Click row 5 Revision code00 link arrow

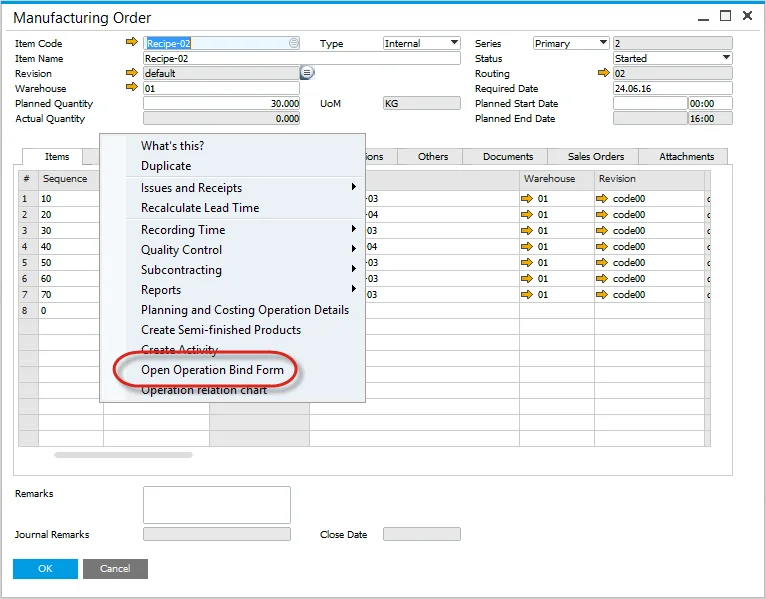point(602,262)
